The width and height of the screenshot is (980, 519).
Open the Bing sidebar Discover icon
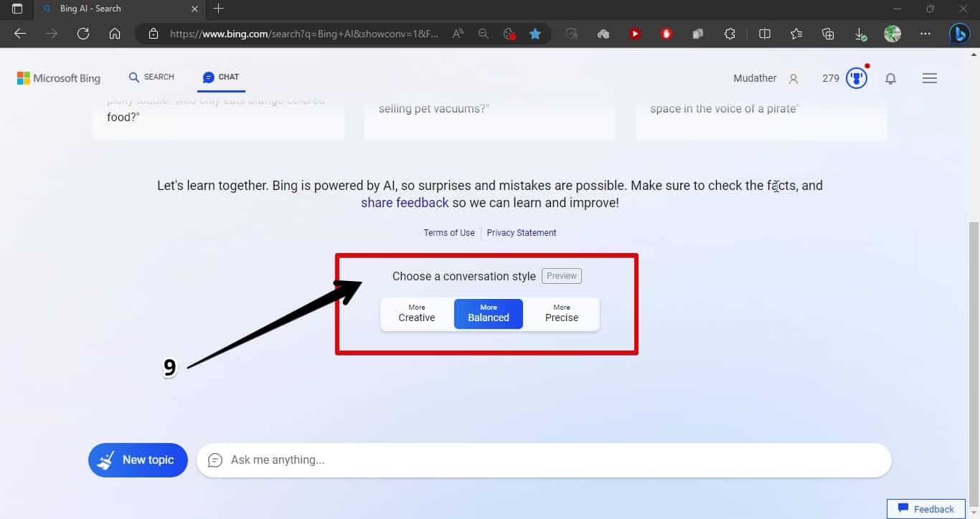[959, 34]
